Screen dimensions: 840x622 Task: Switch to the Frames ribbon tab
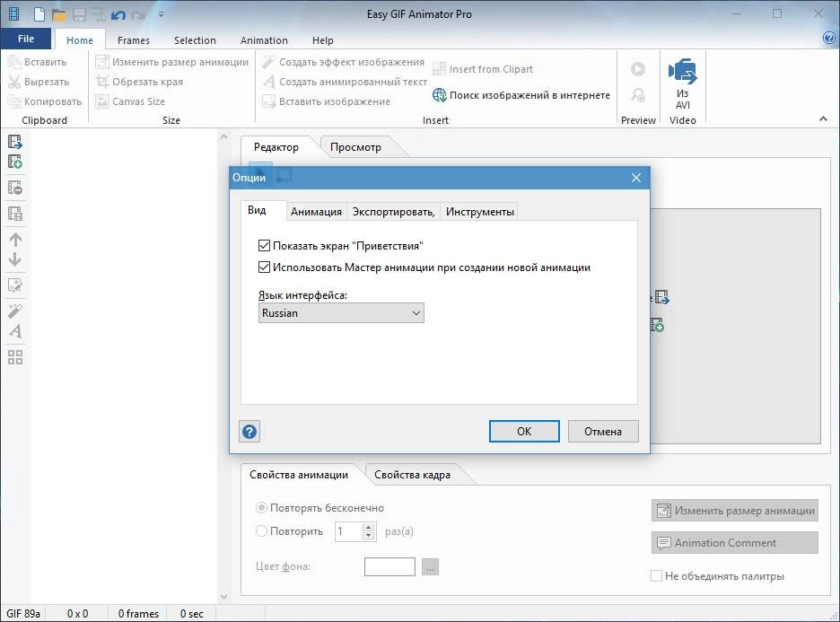click(134, 40)
